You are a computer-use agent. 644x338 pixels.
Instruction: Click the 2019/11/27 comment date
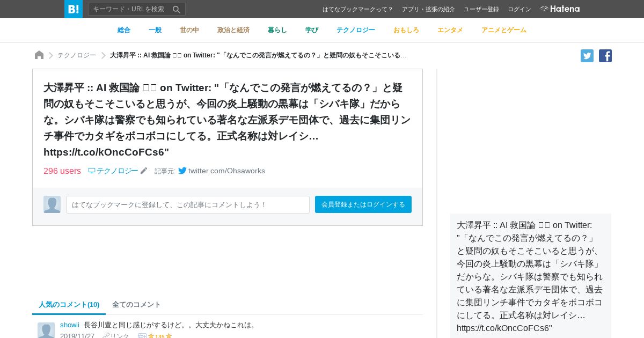(77, 336)
